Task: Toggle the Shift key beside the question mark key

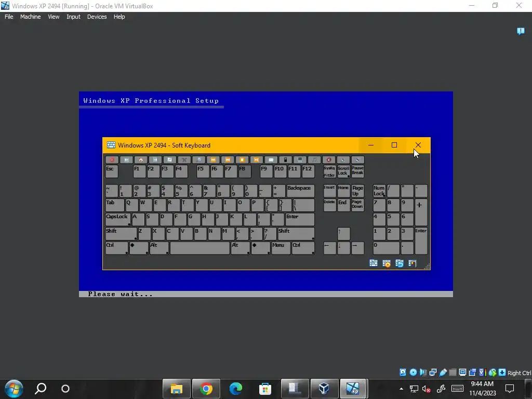Action: point(296,233)
